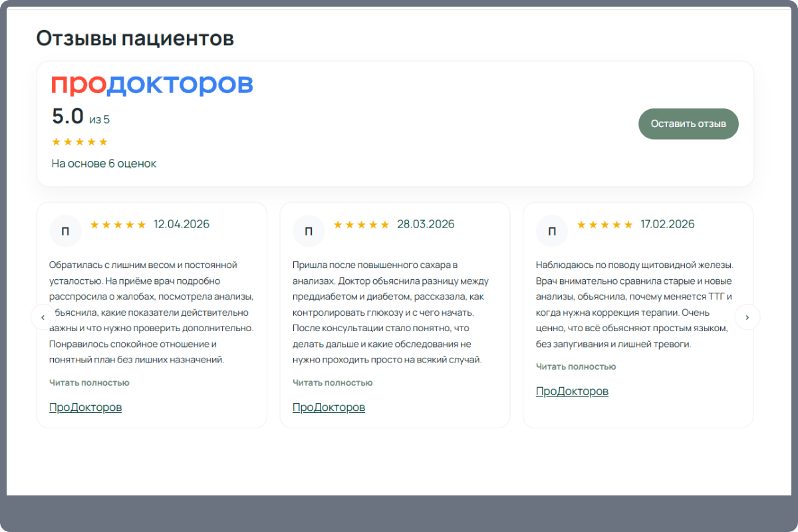Click the date 12.04.2026
798x532 pixels.
(x=182, y=224)
